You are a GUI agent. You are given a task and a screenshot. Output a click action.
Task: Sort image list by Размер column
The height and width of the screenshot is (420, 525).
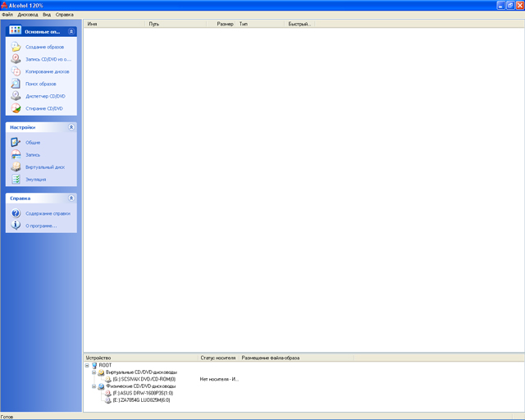pos(221,24)
